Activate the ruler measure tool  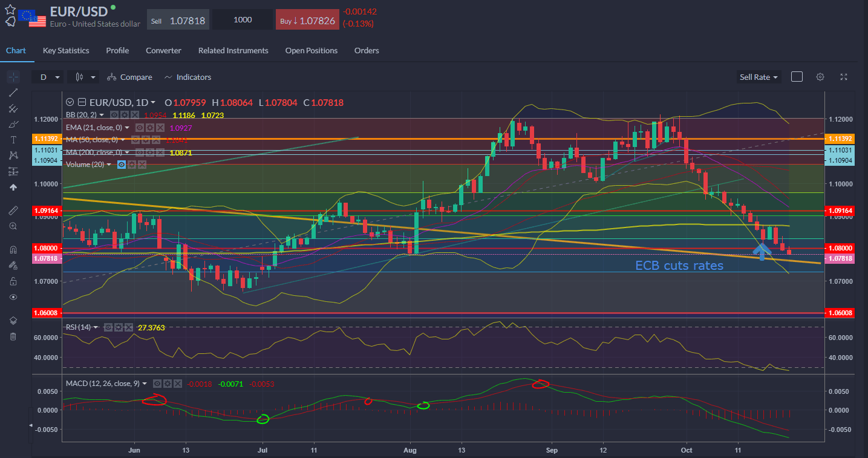pyautogui.click(x=13, y=210)
